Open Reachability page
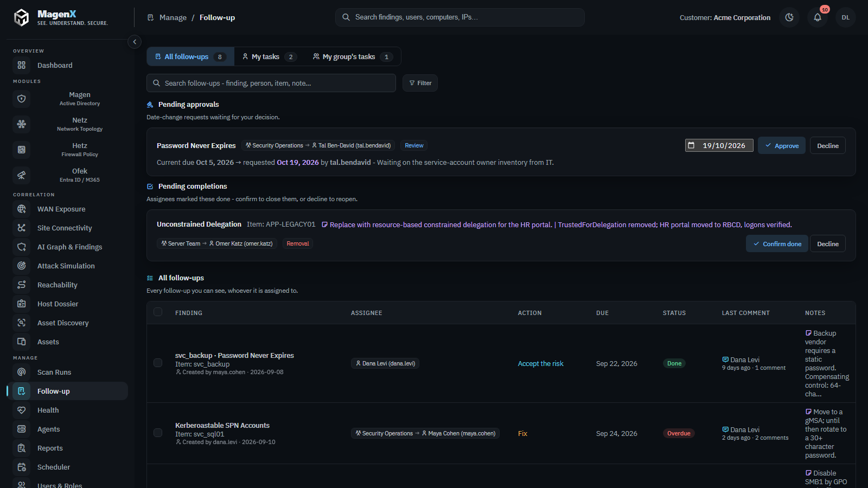This screenshot has width=868, height=488. pyautogui.click(x=67, y=285)
